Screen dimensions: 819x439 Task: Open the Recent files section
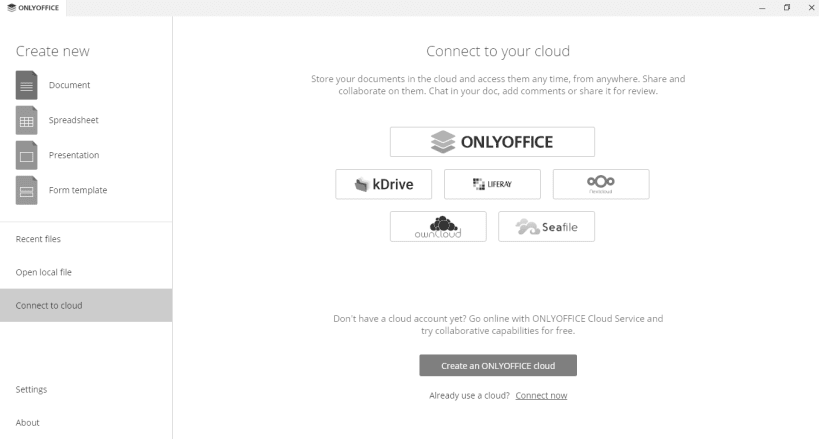(x=86, y=239)
